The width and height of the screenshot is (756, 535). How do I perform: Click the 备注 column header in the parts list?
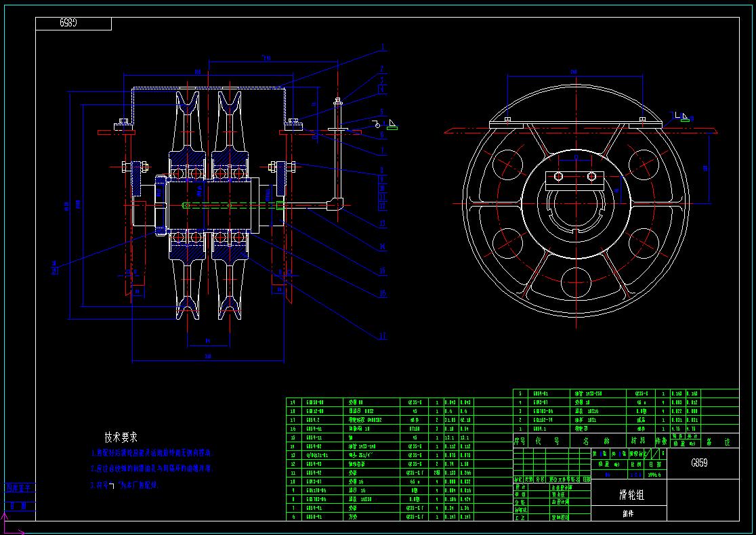[x=718, y=441]
